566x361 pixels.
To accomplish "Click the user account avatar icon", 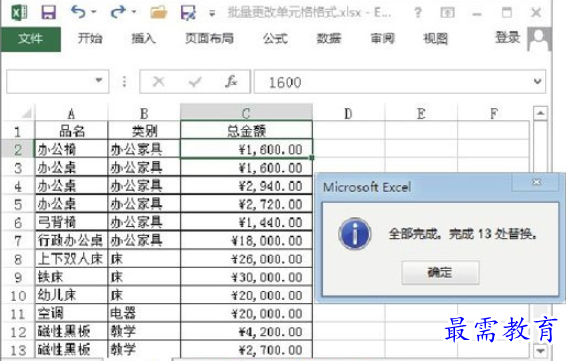I will point(539,39).
